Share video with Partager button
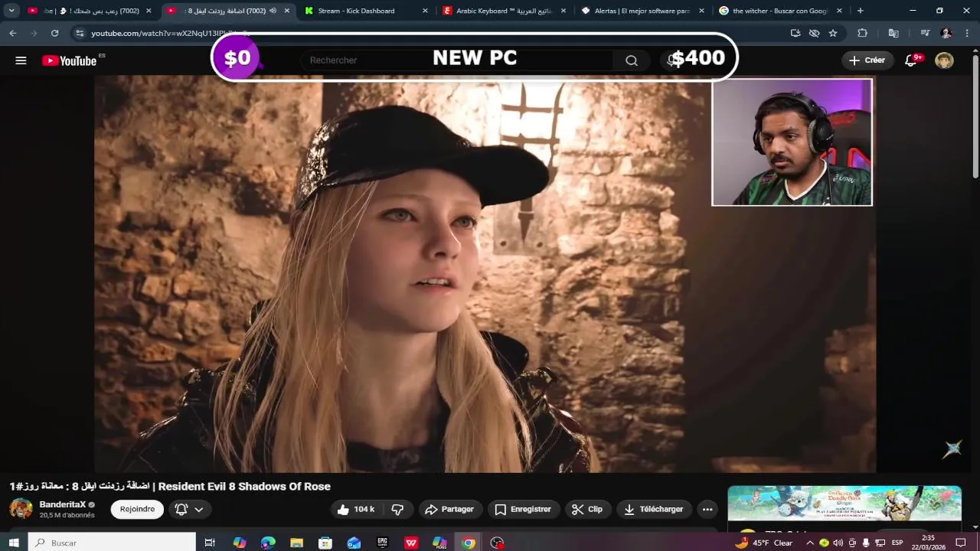The image size is (980, 551). pos(449,509)
